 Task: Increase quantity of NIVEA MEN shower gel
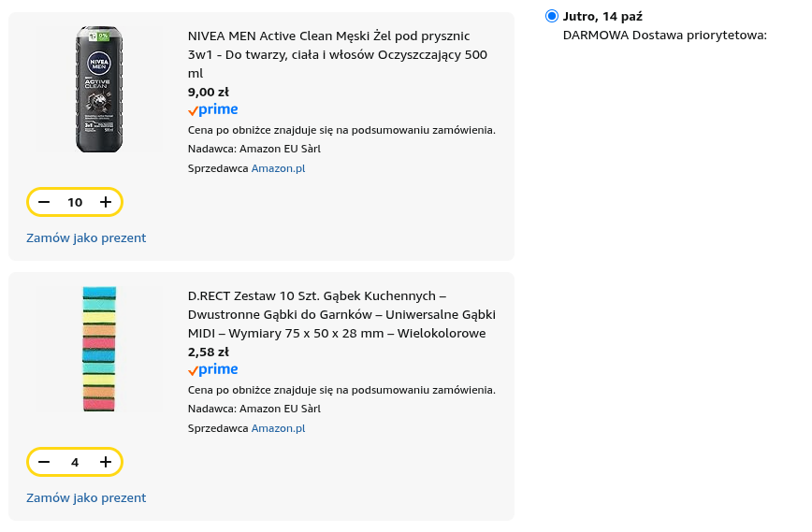106,202
